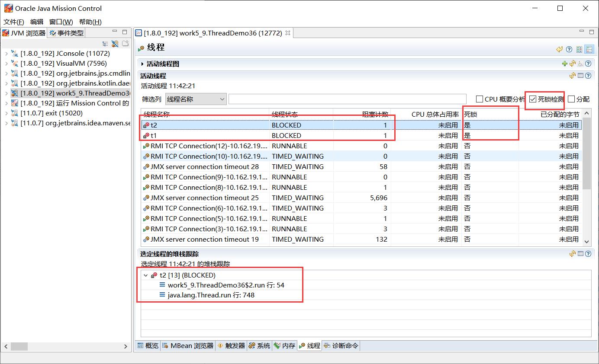Screen dimensions: 599x364
Task: Select the 运行 Mission Control JVM entry
Action: 70,103
